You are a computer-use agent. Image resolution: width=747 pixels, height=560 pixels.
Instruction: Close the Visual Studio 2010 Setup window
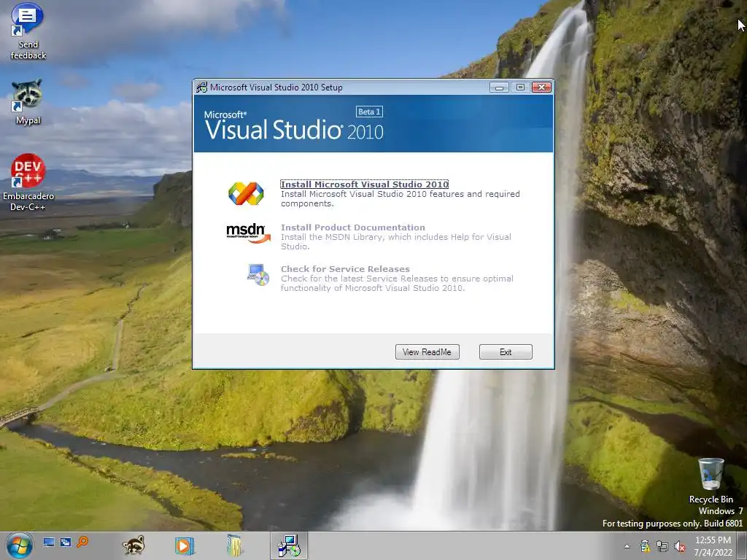click(x=542, y=87)
